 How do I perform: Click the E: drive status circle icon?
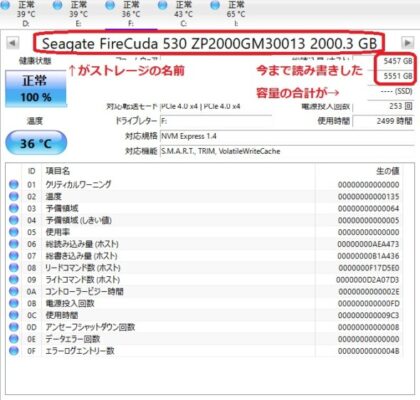[58, 5]
